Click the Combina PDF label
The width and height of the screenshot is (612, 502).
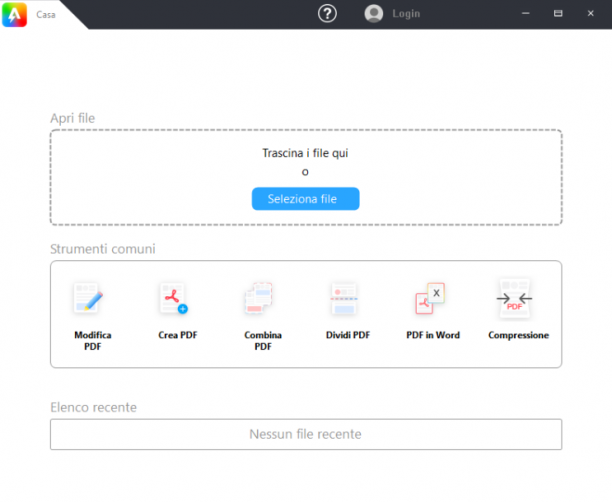pyautogui.click(x=263, y=341)
